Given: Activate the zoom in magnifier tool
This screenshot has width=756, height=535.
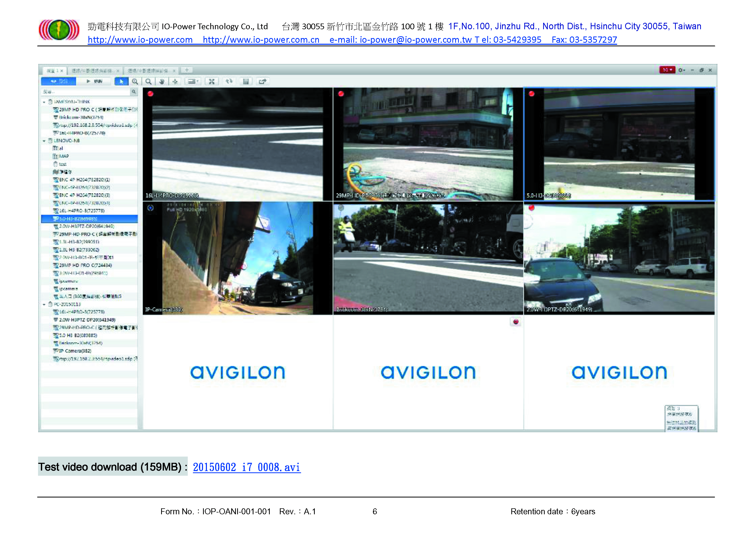Looking at the screenshot, I should [x=135, y=81].
